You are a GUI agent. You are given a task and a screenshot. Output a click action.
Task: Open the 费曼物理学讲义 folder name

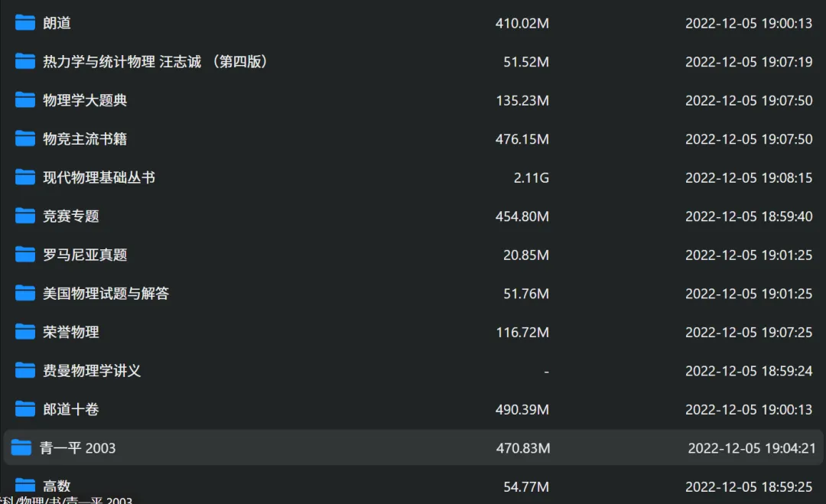[x=92, y=371]
